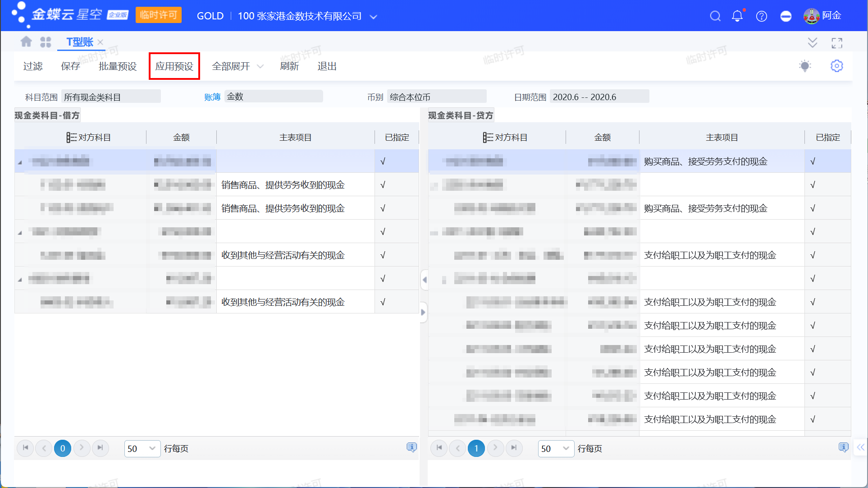Image resolution: width=868 pixels, height=488 pixels.
Task: Click the help question mark icon
Action: pos(761,16)
